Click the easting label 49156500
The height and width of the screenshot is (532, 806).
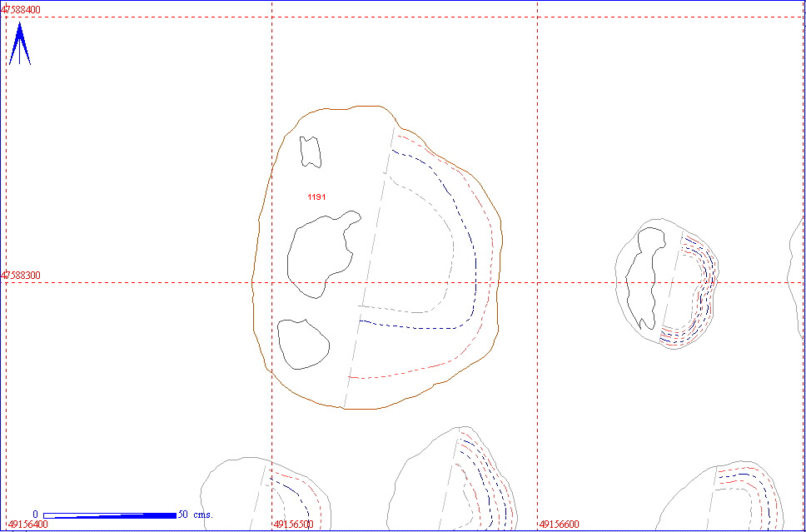[x=294, y=525]
